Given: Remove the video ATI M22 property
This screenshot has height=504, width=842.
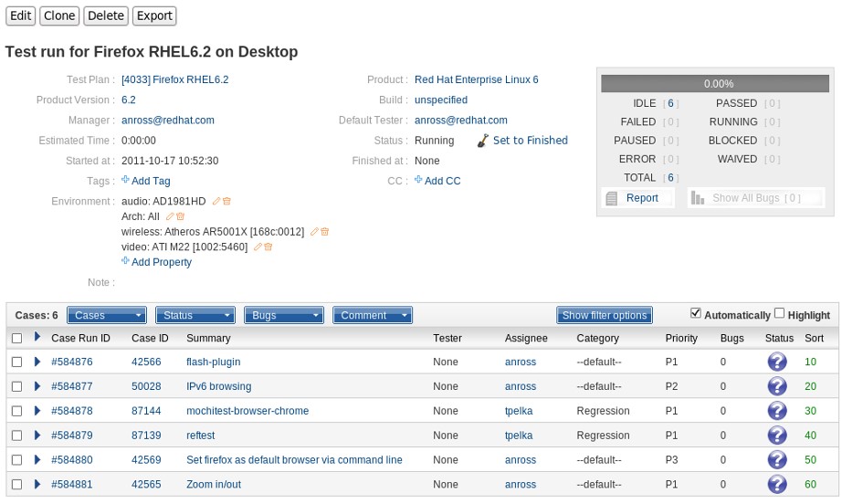Looking at the screenshot, I should pos(268,247).
